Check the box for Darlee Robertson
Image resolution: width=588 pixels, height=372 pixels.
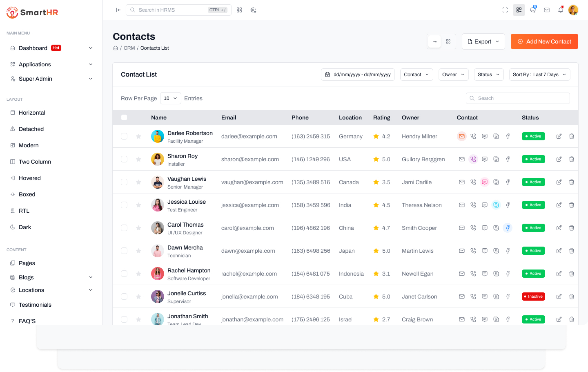[x=124, y=136]
